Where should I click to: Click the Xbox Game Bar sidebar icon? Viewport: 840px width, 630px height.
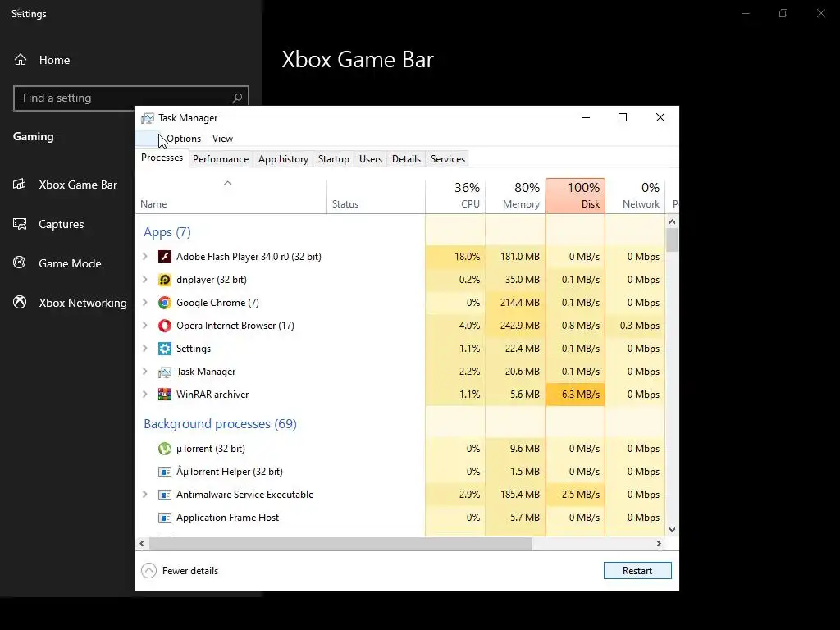click(x=20, y=185)
